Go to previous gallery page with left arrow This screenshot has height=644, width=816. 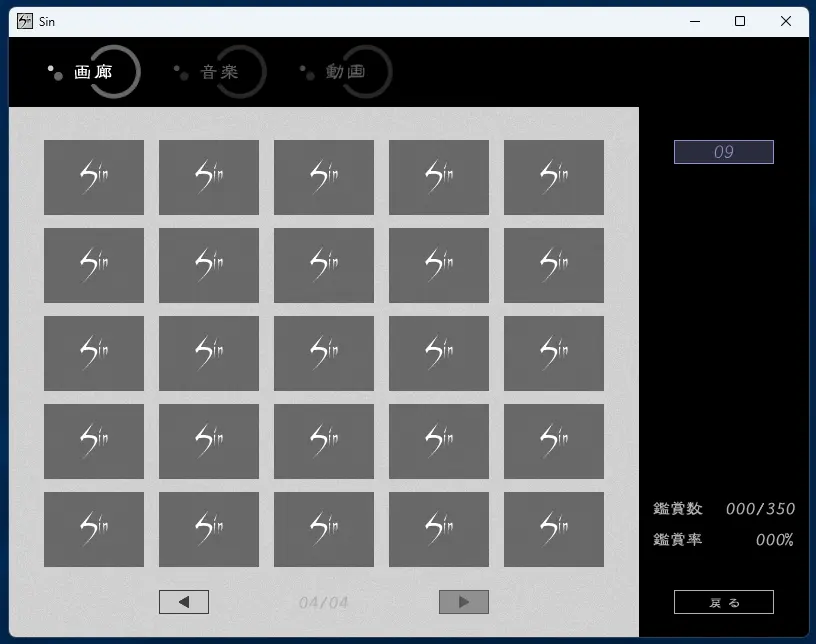(184, 602)
